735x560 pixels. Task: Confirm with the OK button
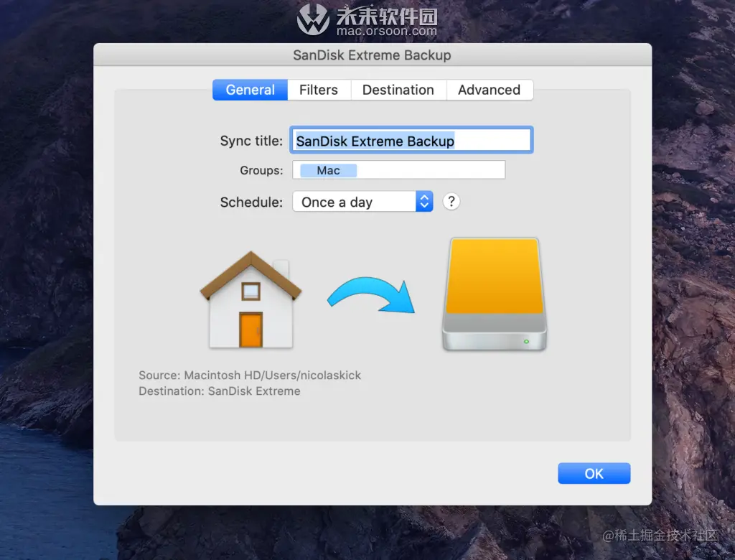(594, 473)
